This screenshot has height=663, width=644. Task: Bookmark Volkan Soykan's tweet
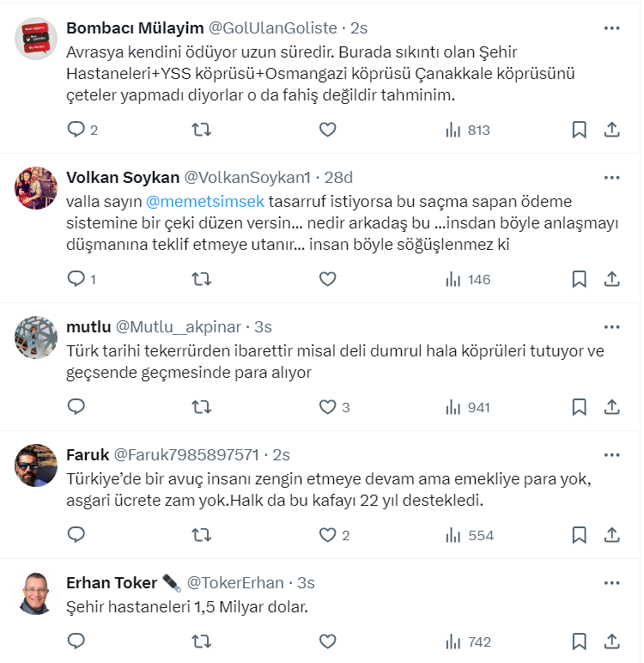pos(580,279)
